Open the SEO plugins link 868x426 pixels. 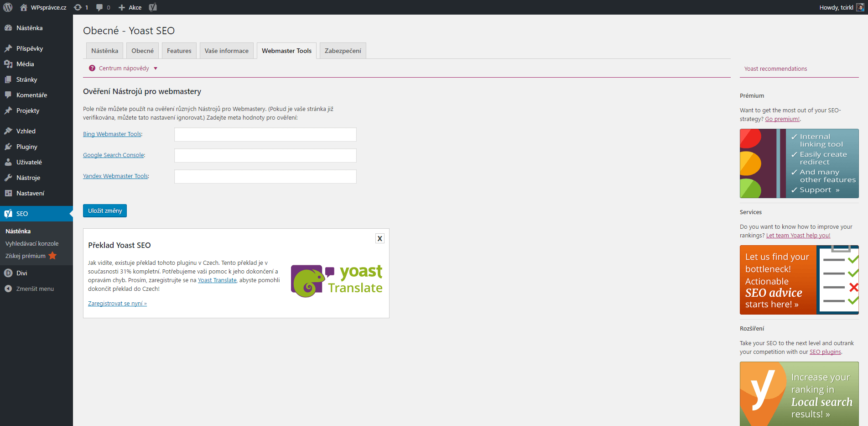tap(825, 352)
